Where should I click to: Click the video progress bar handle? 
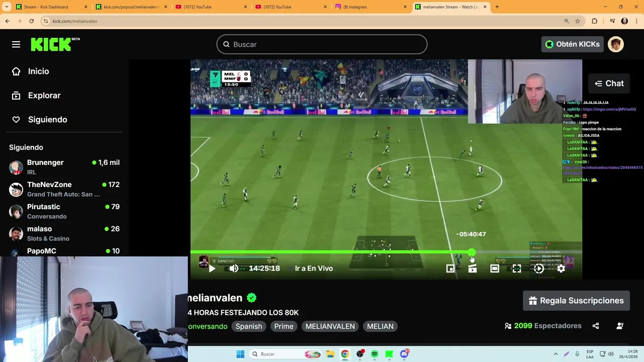click(471, 252)
